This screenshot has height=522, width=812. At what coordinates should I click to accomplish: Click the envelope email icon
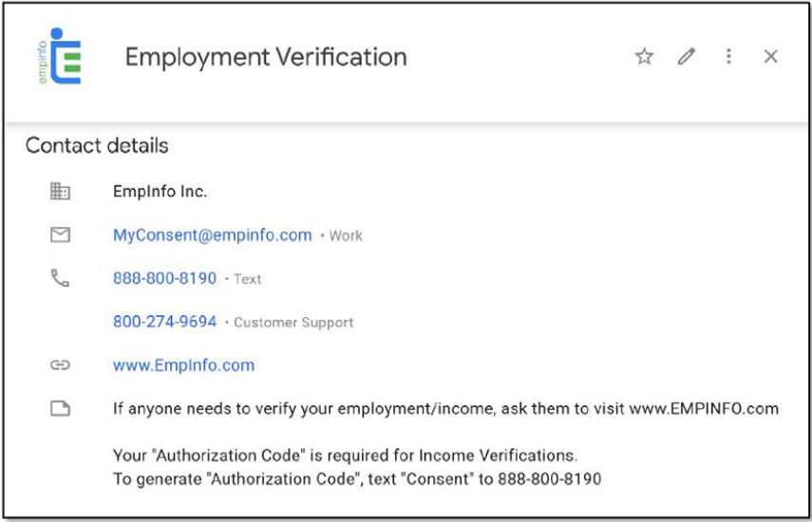60,234
